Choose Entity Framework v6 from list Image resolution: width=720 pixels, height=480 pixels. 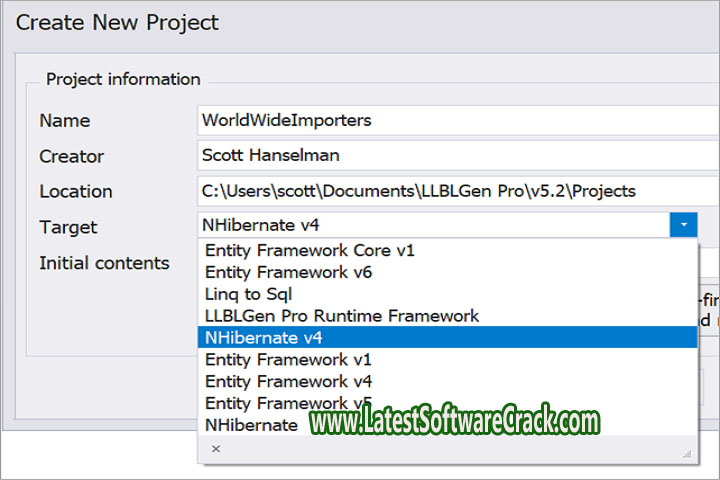click(x=448, y=272)
